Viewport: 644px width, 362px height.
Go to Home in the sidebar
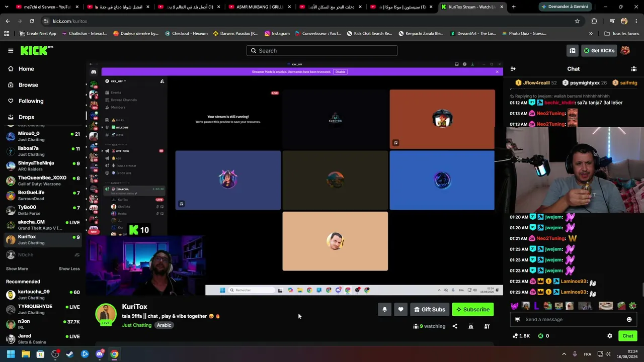(x=26, y=69)
